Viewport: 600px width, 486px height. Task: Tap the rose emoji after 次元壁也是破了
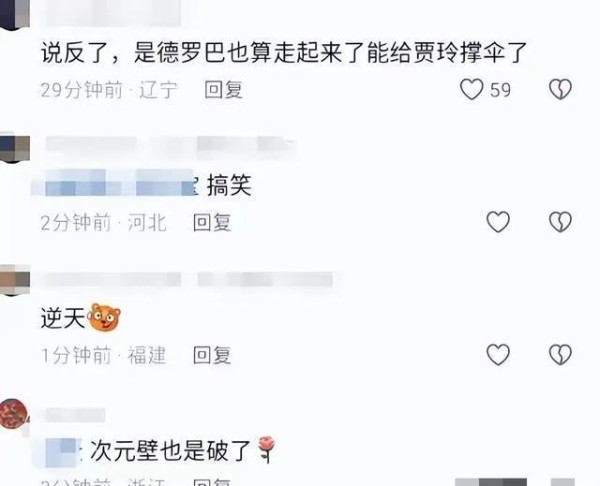click(x=267, y=449)
